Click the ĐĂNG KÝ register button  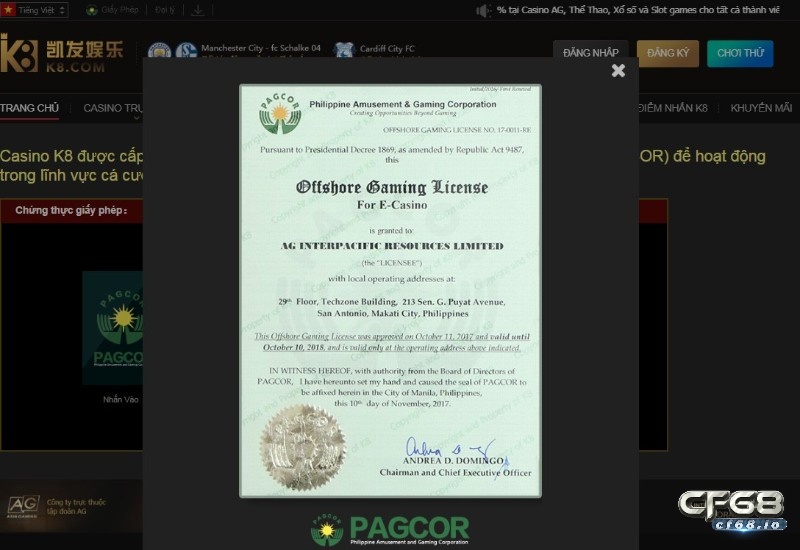(668, 53)
